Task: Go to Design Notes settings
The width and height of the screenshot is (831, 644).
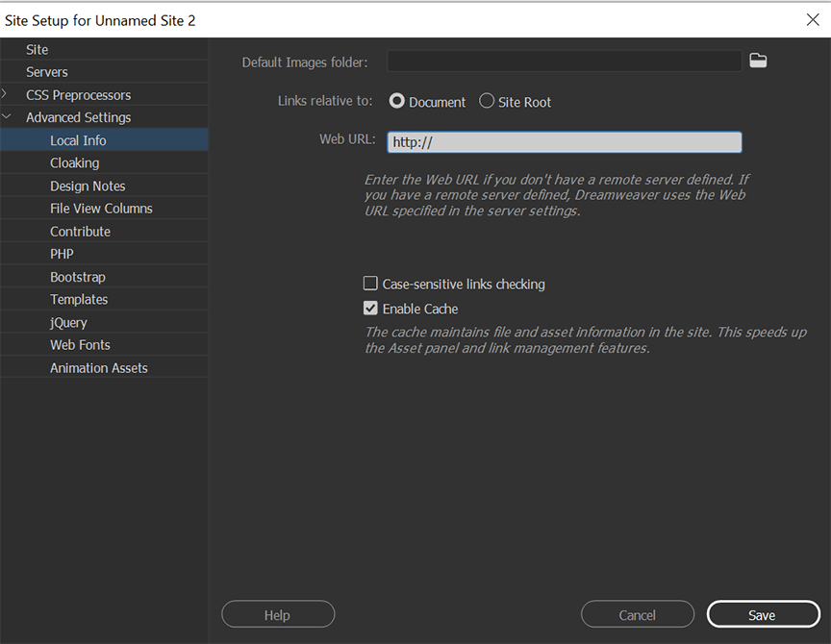Action: pyautogui.click(x=88, y=186)
